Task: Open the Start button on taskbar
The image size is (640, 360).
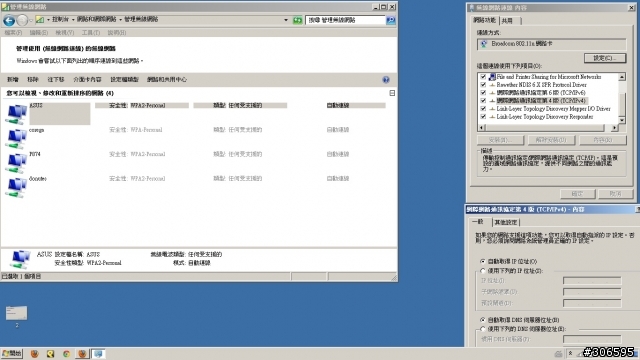Action: [12, 353]
